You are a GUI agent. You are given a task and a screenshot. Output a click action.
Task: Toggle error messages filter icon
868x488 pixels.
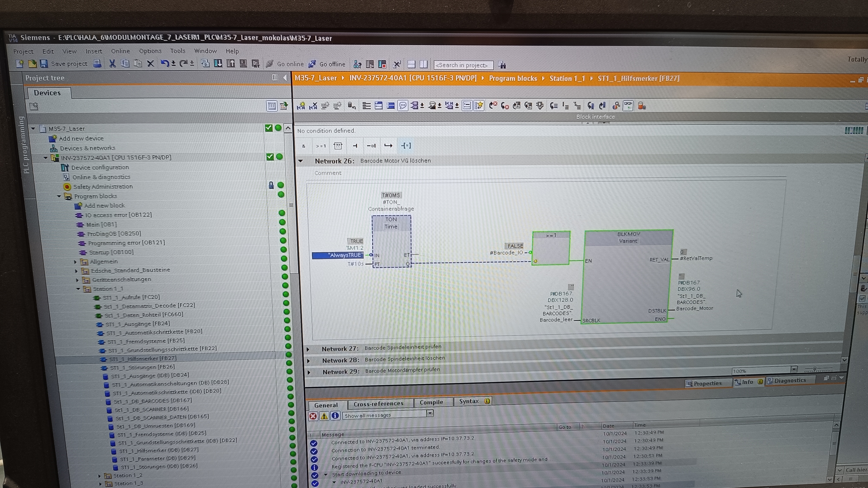[x=313, y=416]
